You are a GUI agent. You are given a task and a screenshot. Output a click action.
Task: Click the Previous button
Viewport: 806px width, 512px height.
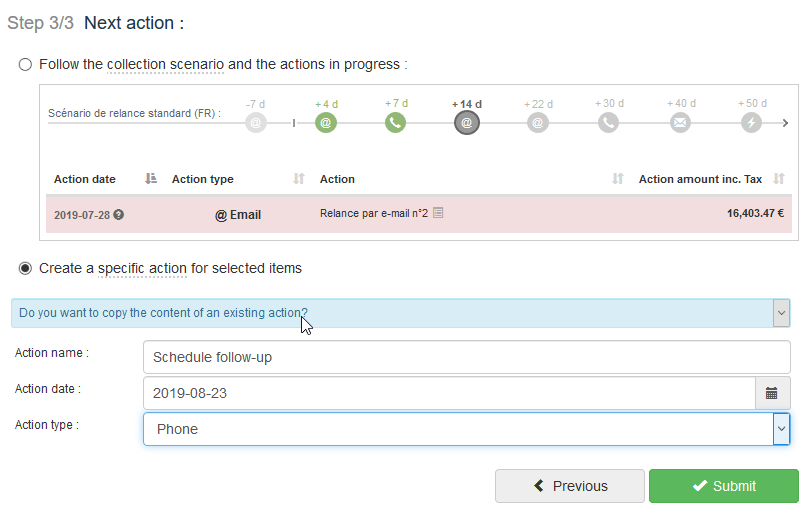(x=570, y=486)
